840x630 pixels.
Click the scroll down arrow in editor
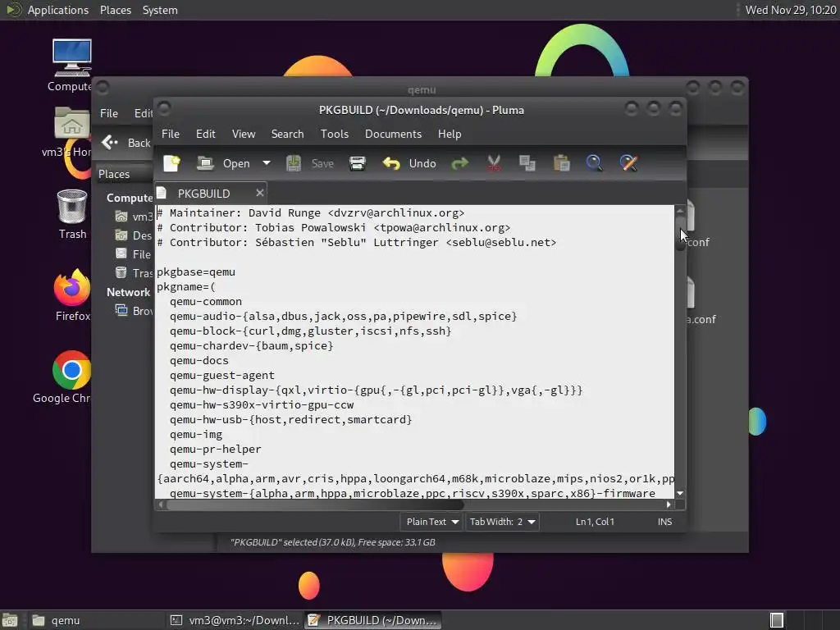point(680,493)
